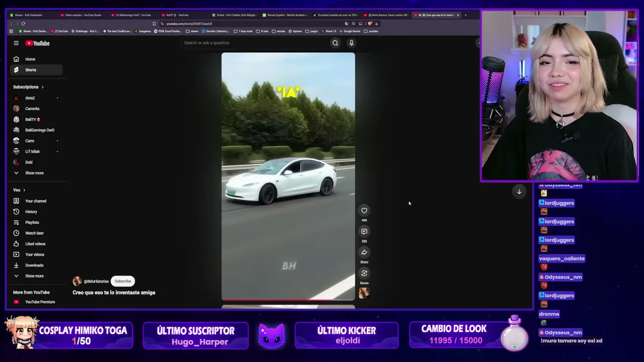The height and width of the screenshot is (362, 644).
Task: Open Watch later
Action: click(35, 233)
